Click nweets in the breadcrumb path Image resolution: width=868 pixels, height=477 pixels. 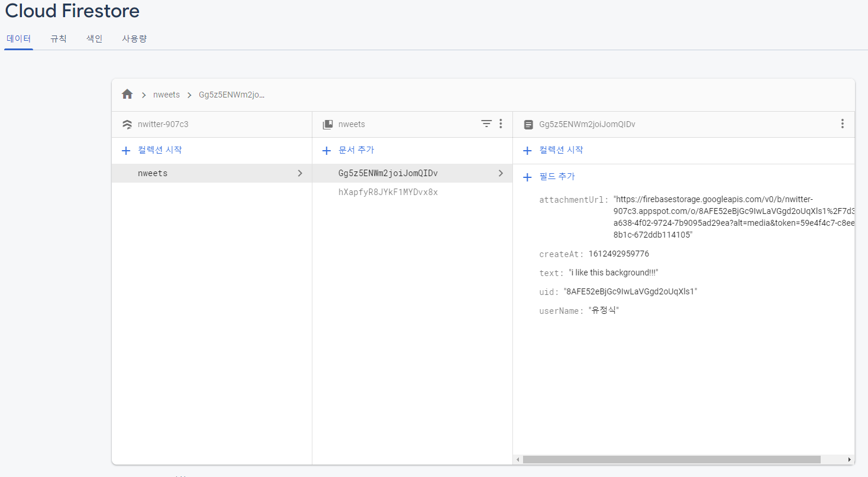(166, 95)
